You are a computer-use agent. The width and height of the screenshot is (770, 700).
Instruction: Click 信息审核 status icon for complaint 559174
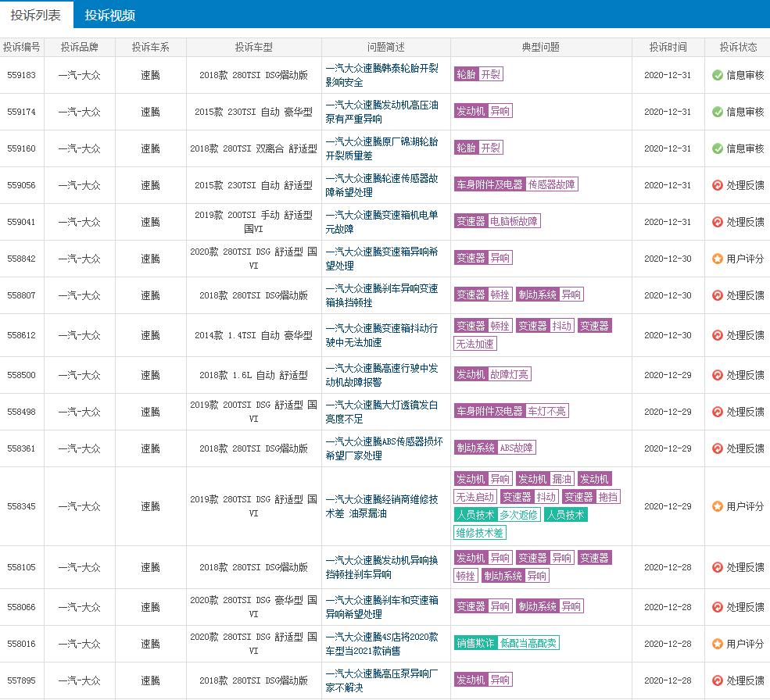pos(717,112)
